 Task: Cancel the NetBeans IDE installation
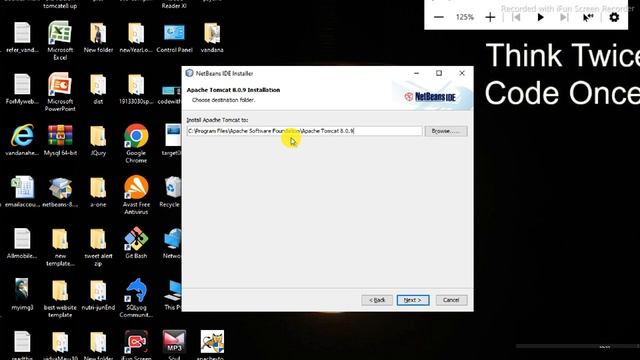coord(451,300)
